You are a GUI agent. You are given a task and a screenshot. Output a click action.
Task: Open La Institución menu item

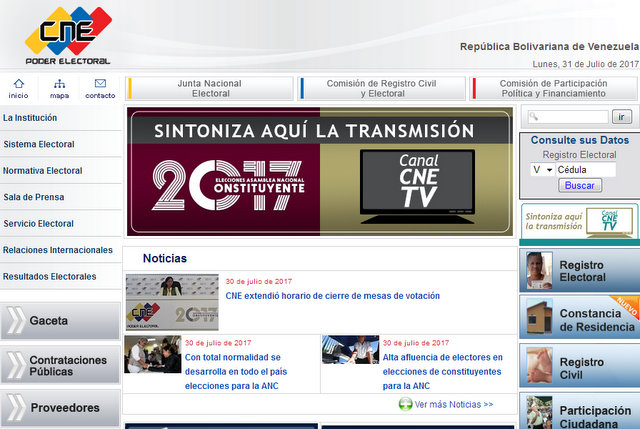(x=61, y=118)
